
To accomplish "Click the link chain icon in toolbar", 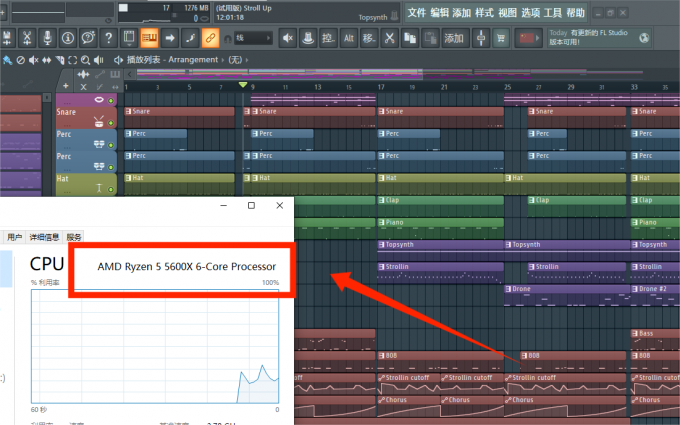I will (x=210, y=38).
